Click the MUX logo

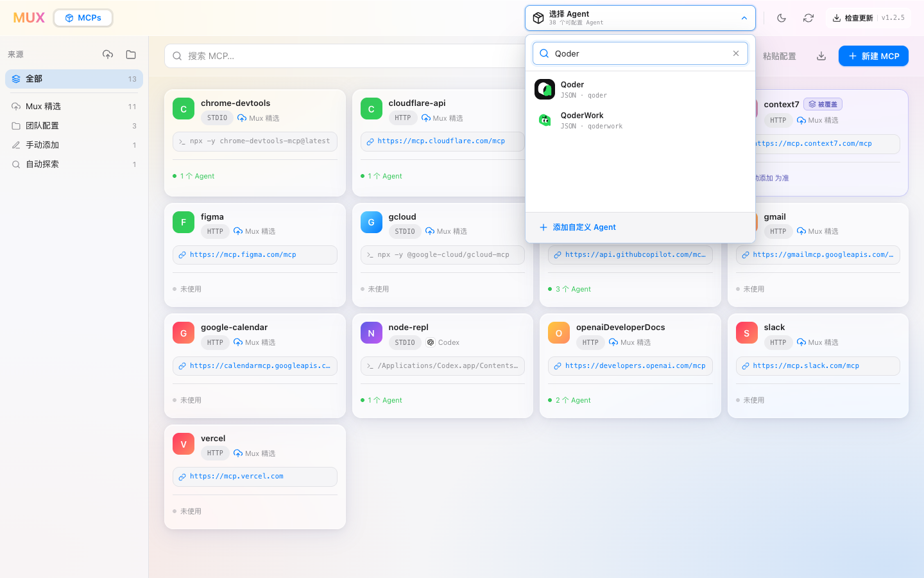(x=29, y=18)
